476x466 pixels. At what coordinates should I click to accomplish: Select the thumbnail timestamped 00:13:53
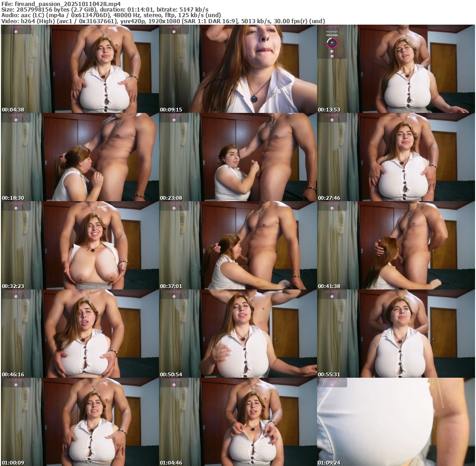[396, 69]
